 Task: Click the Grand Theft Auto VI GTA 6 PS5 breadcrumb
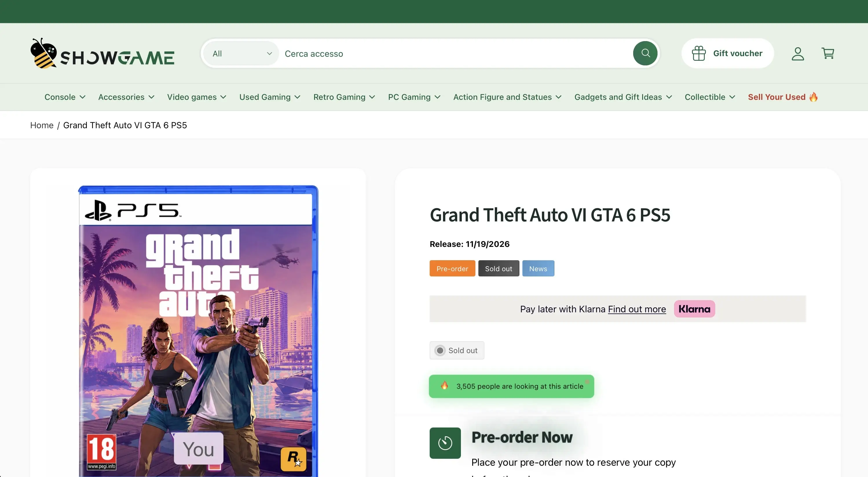(x=125, y=125)
